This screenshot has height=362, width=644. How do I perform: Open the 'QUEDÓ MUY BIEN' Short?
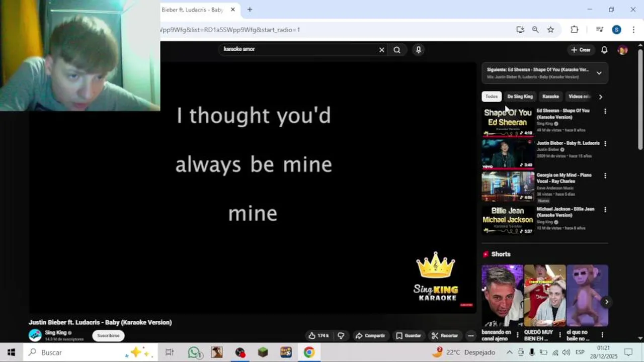545,296
